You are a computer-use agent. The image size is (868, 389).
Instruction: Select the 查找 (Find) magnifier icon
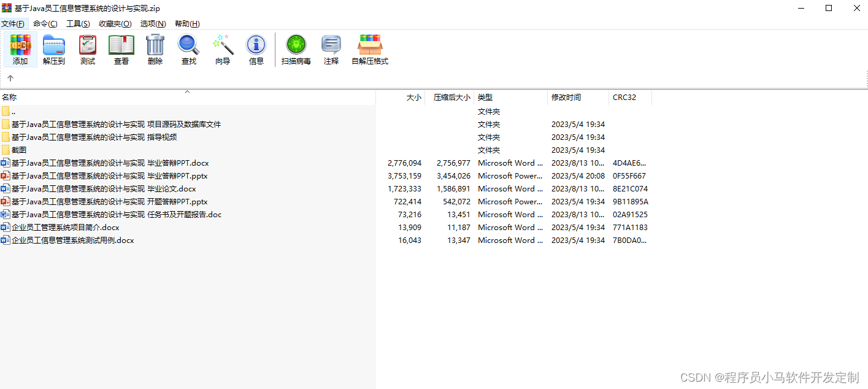coord(188,49)
